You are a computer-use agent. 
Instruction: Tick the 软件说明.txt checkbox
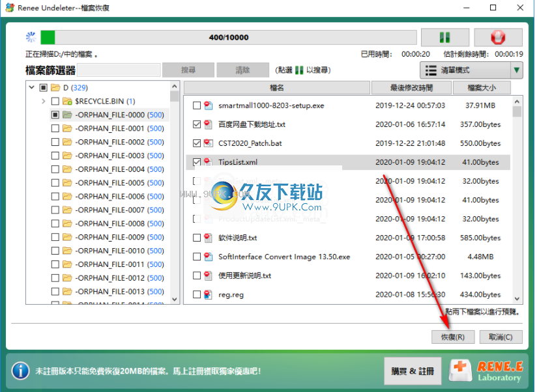pyautogui.click(x=197, y=238)
